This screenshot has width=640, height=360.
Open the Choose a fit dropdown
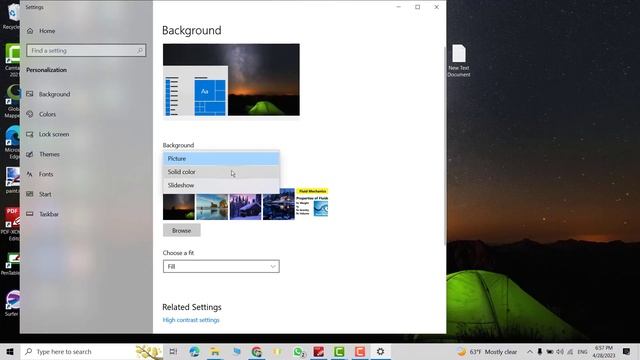(221, 267)
